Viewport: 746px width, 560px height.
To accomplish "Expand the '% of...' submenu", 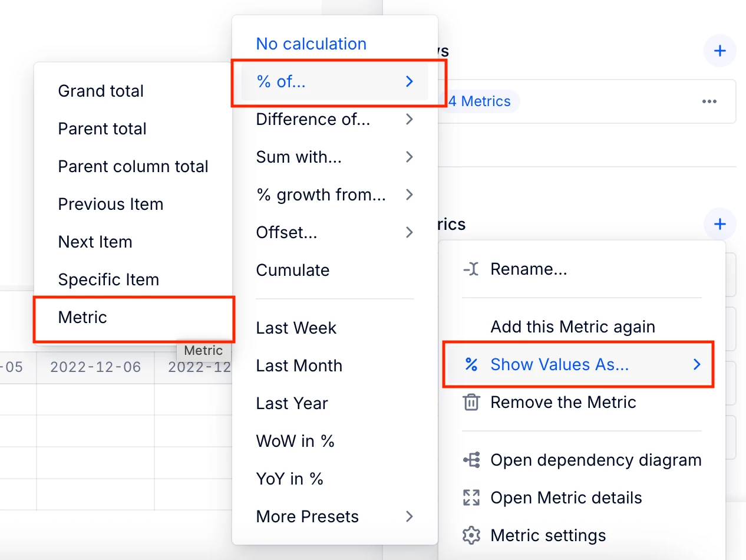I will (335, 82).
